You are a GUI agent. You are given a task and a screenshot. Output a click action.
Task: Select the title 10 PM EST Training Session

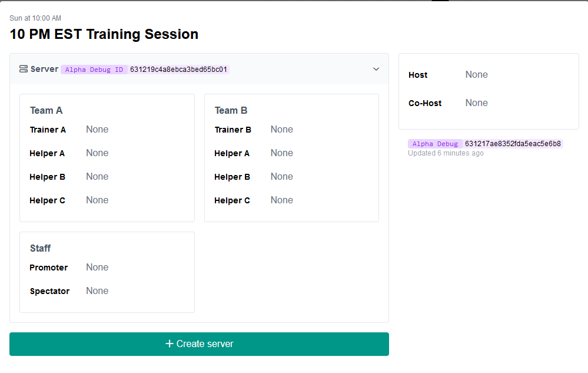(x=103, y=34)
